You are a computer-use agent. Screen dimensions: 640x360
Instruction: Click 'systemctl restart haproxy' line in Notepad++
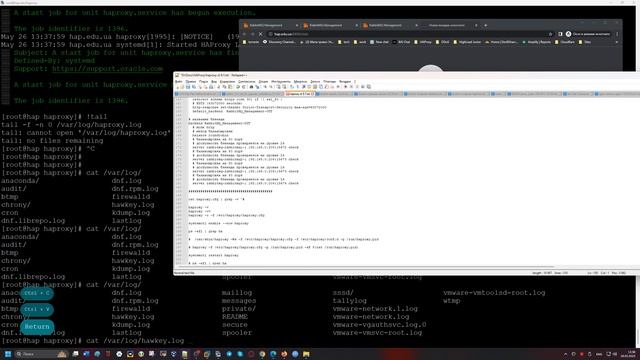tap(213, 255)
